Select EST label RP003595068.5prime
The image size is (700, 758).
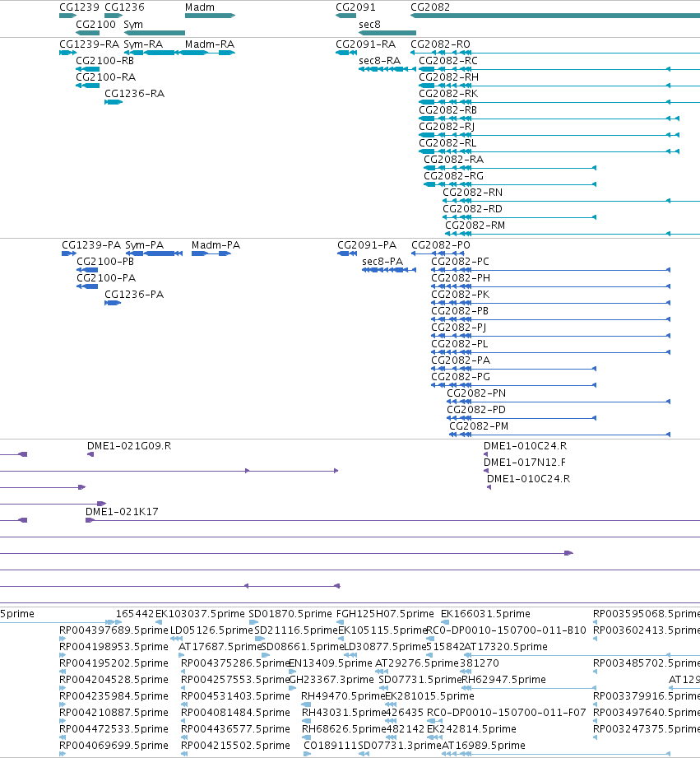647,614
